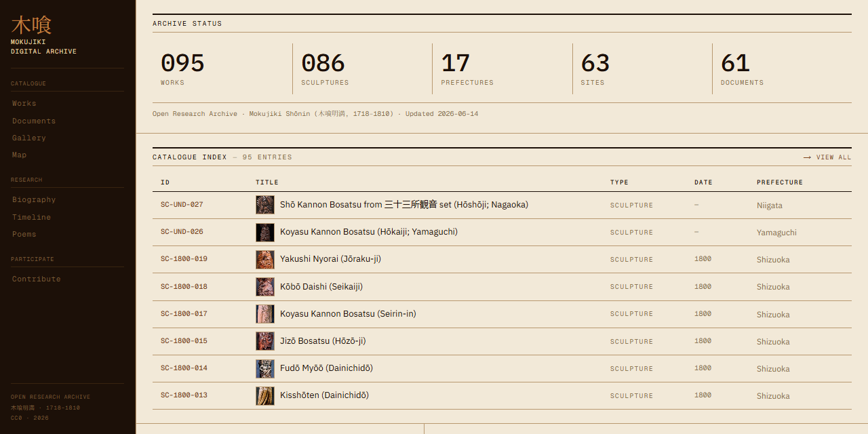
Task: Open the Map view
Action: [x=20, y=155]
